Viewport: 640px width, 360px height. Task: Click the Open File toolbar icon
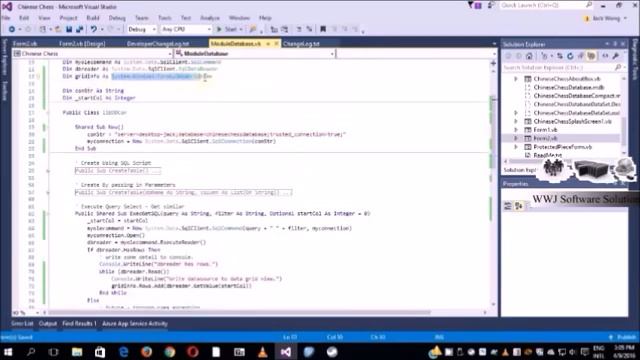point(58,29)
